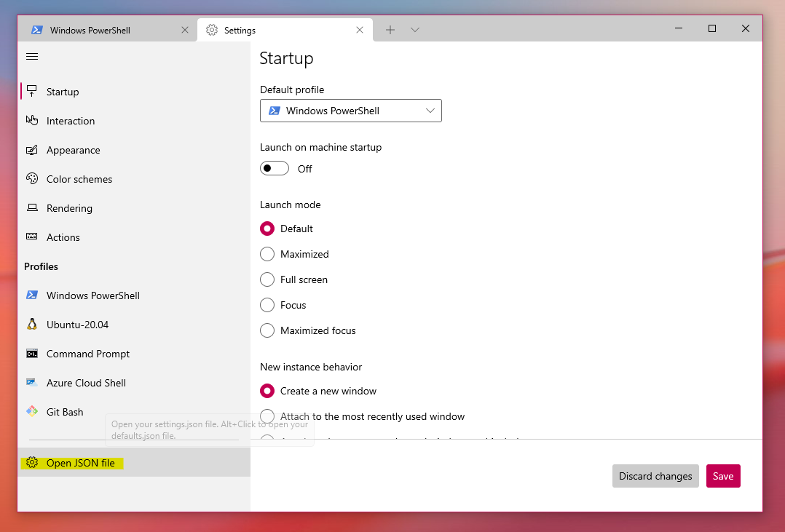Click the Interaction pointer icon in sidebar
This screenshot has width=785, height=532.
click(x=32, y=120)
